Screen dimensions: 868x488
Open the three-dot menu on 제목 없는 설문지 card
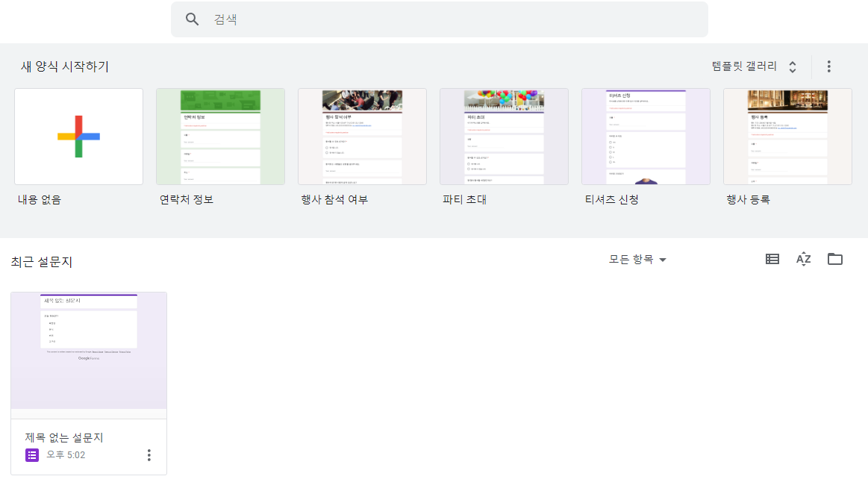(149, 454)
